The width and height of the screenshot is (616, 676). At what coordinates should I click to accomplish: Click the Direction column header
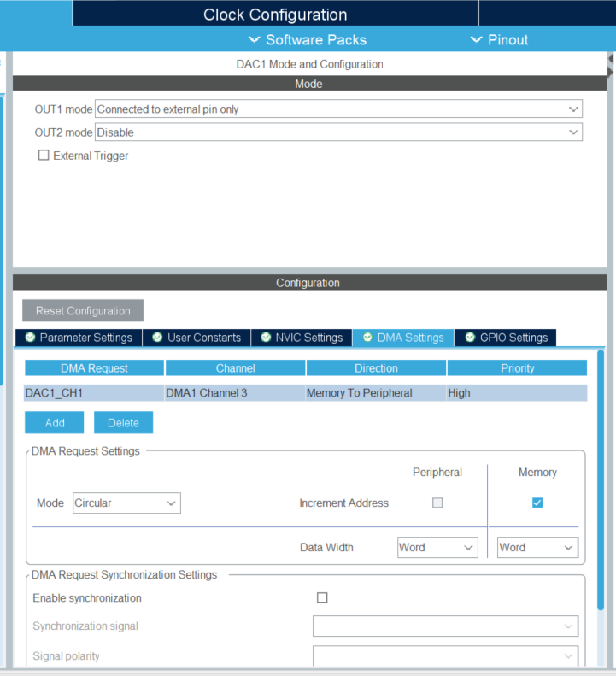[376, 368]
